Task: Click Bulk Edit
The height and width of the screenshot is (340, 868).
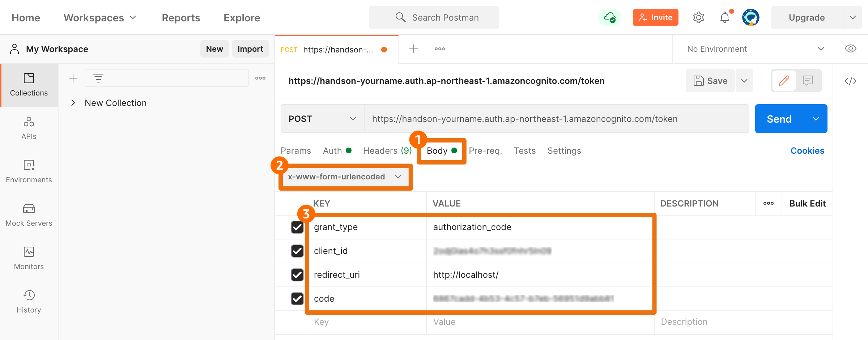Action: (x=807, y=203)
